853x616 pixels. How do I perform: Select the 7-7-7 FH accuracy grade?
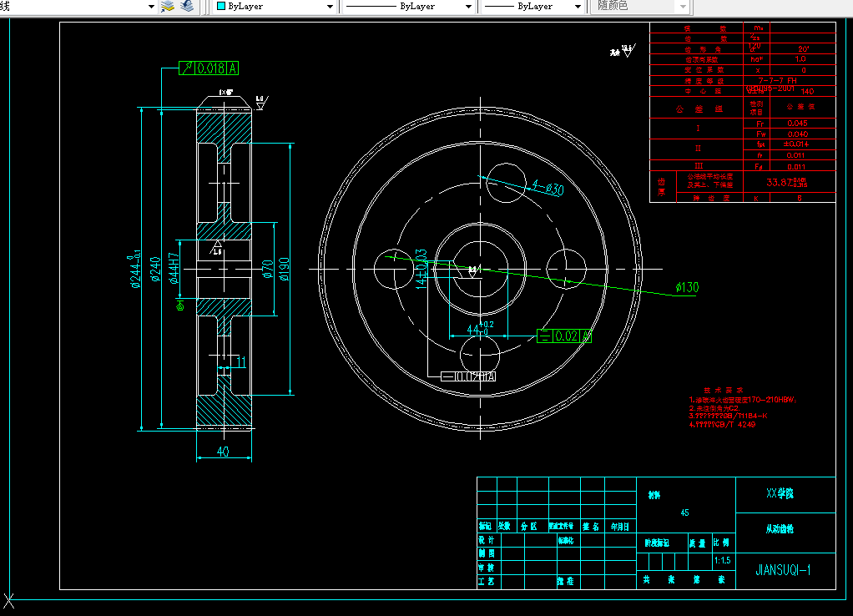tap(777, 80)
